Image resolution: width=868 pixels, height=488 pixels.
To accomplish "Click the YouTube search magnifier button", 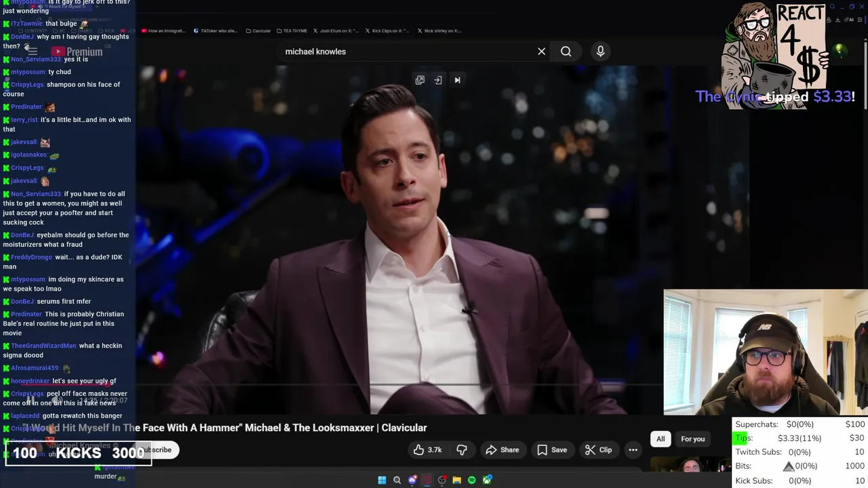I will coord(566,52).
